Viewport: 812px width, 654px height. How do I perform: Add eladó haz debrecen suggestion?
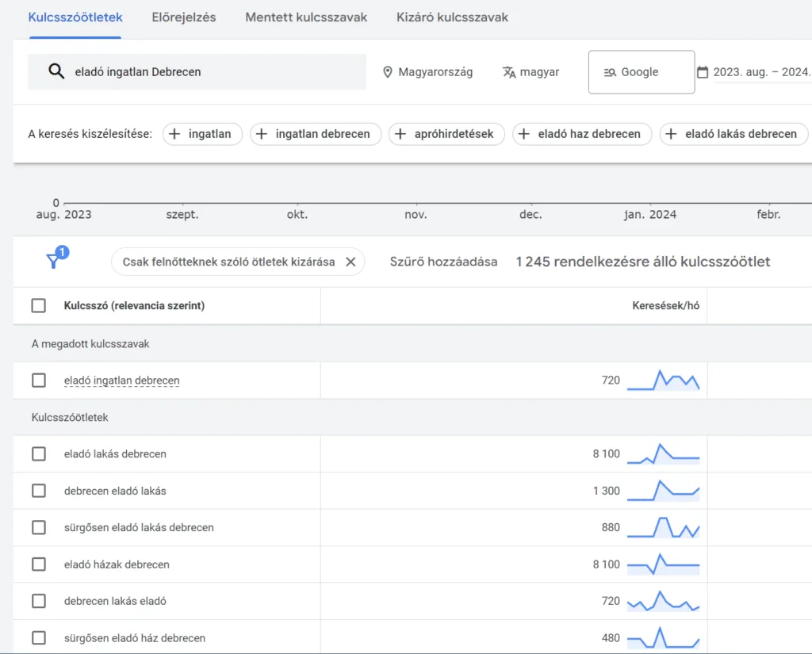582,134
